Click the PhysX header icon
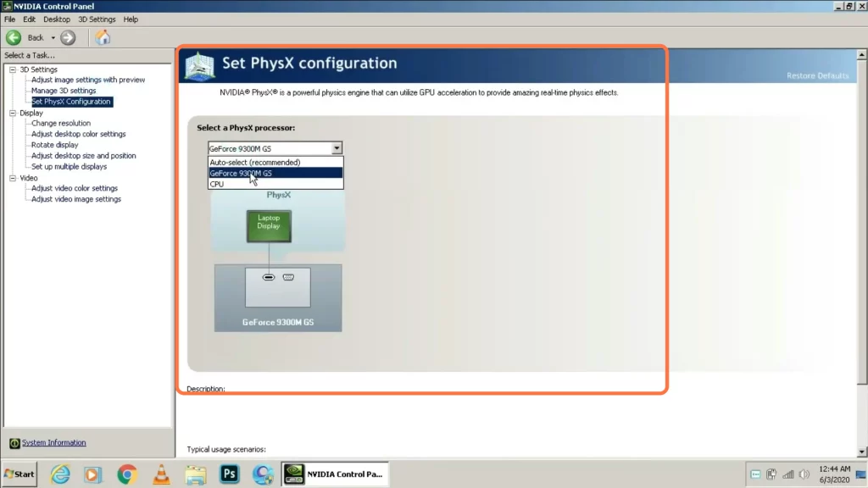Screen dimensions: 868x488 coord(200,66)
